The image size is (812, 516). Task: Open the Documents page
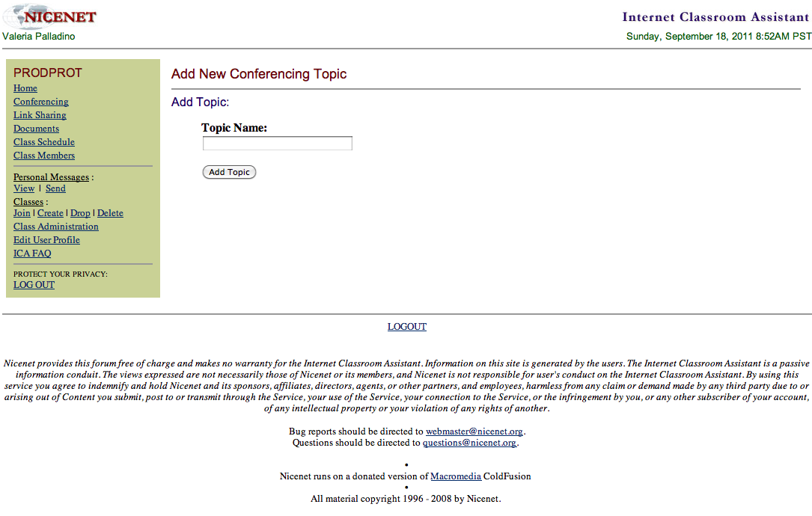click(x=36, y=129)
